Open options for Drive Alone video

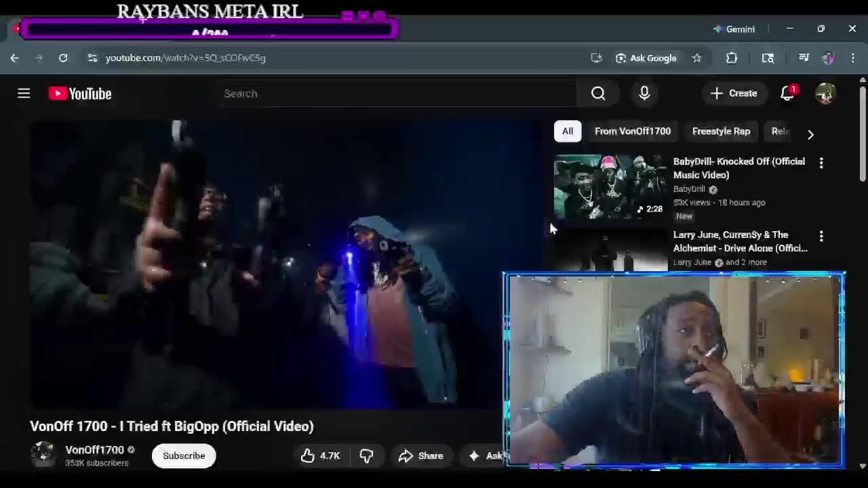point(821,236)
